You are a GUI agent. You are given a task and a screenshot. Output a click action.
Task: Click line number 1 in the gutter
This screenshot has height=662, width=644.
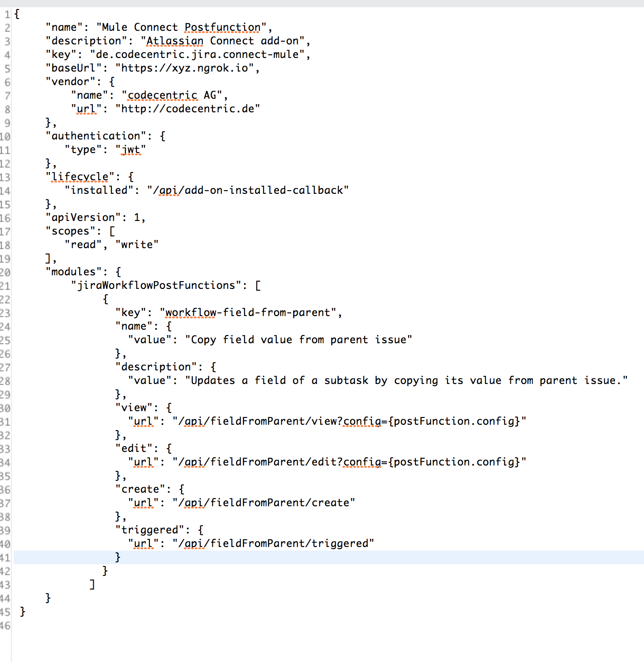click(x=7, y=14)
